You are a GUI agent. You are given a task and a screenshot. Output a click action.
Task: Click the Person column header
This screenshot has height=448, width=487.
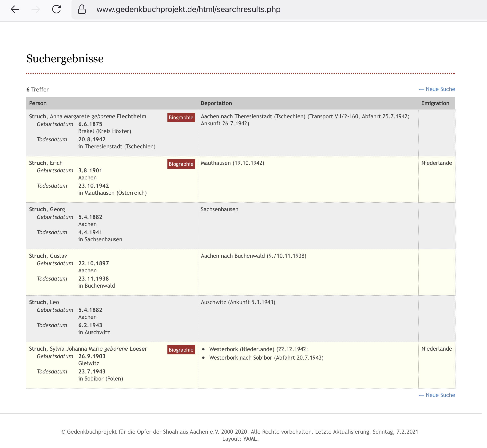38,103
